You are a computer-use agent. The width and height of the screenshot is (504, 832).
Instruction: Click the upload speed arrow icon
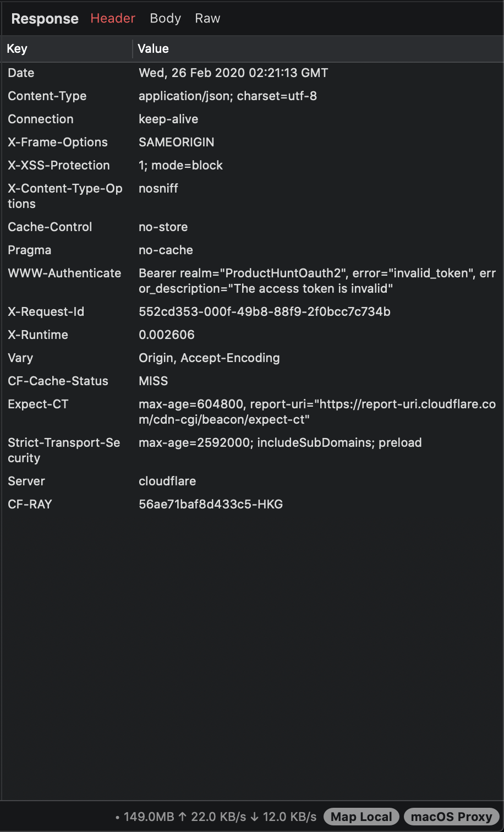[183, 817]
